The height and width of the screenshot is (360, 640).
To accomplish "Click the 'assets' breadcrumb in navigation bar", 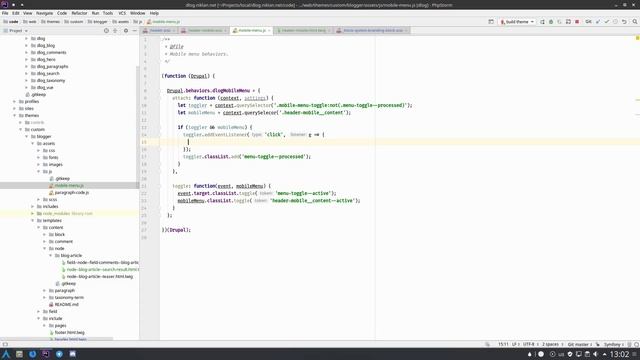I will coord(120,22).
